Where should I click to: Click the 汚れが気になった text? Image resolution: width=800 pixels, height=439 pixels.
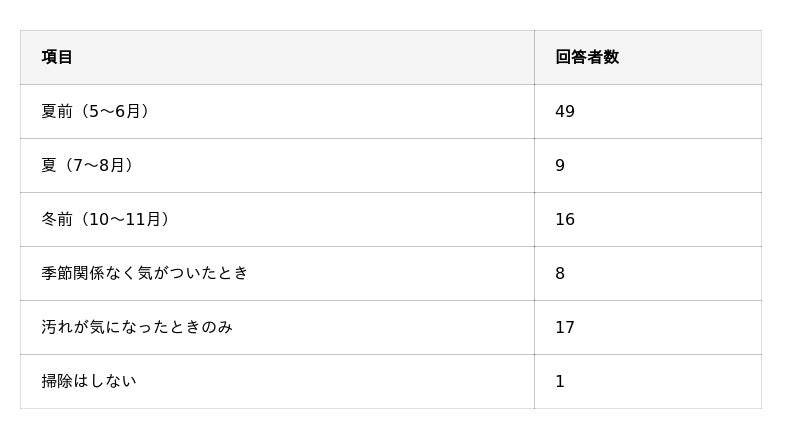[x=105, y=327]
